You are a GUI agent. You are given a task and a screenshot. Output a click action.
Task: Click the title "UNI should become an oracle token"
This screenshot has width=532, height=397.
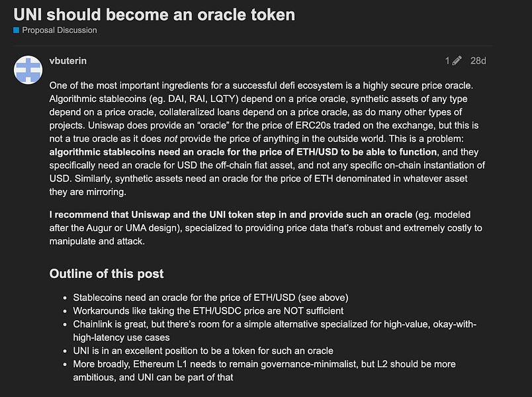tap(154, 14)
